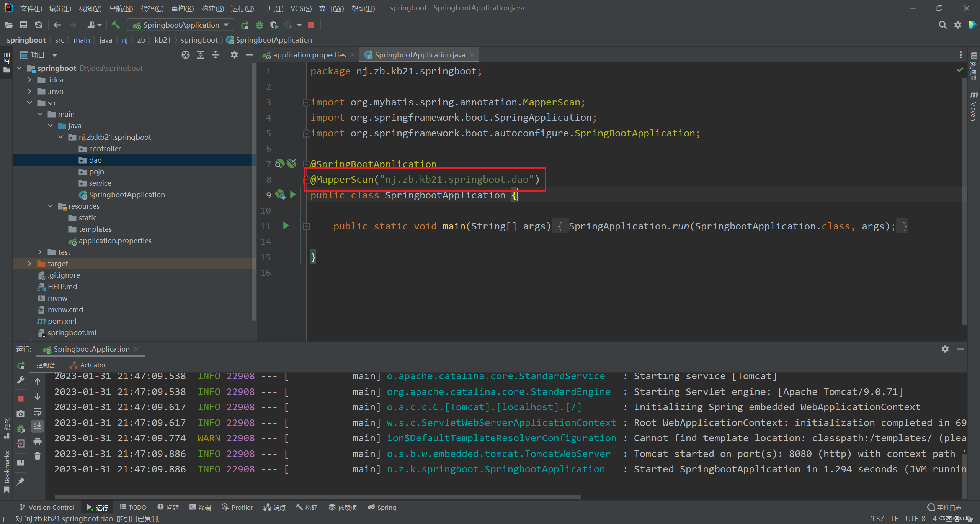Toggle scroll-to-end in console
The height and width of the screenshot is (524, 980).
click(38, 426)
